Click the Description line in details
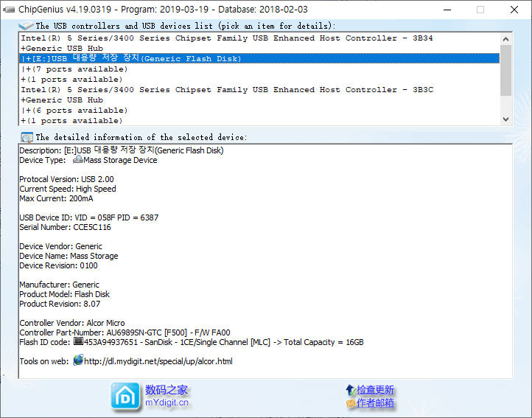This screenshot has width=532, height=418. coord(122,150)
